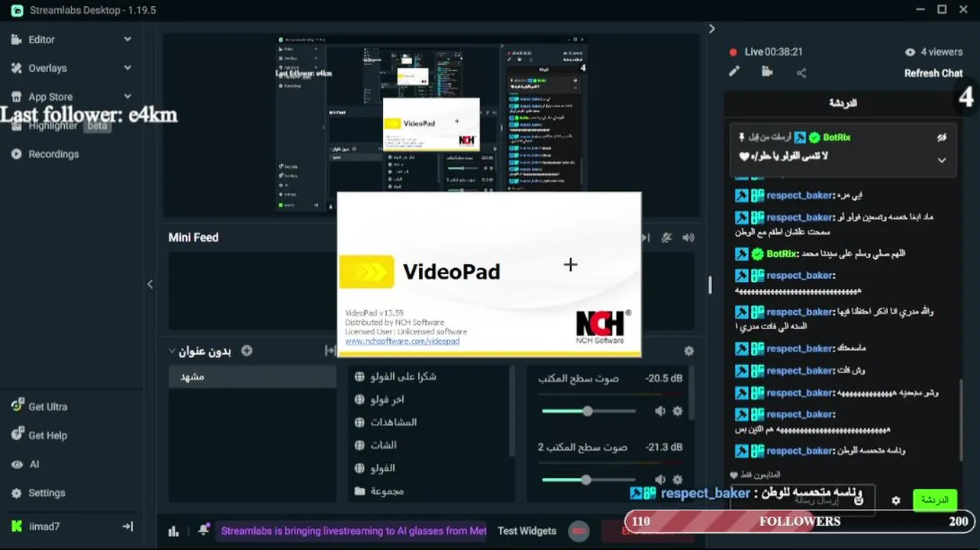This screenshot has width=980, height=550.
Task: Click the chat panel scrollbar
Action: click(962, 419)
